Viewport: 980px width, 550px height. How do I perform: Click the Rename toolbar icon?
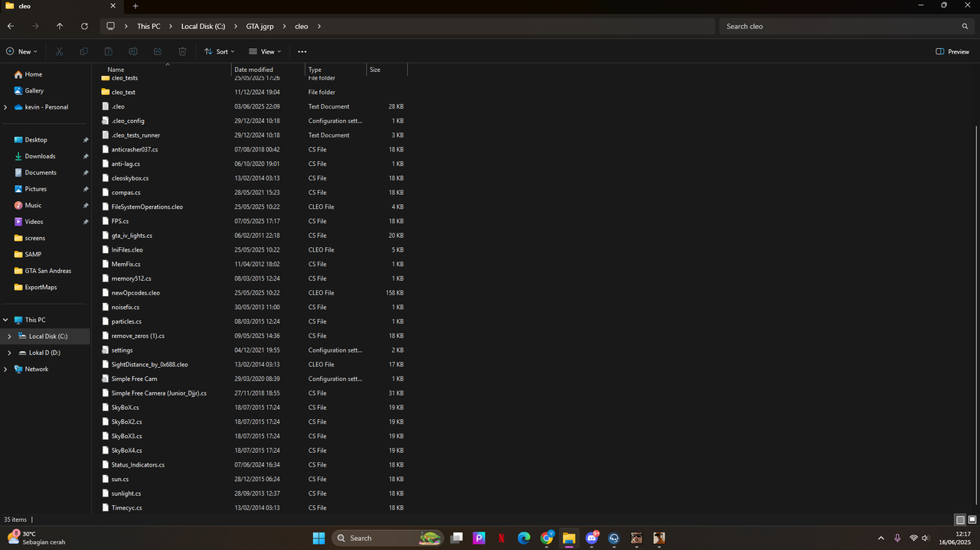pos(133,51)
